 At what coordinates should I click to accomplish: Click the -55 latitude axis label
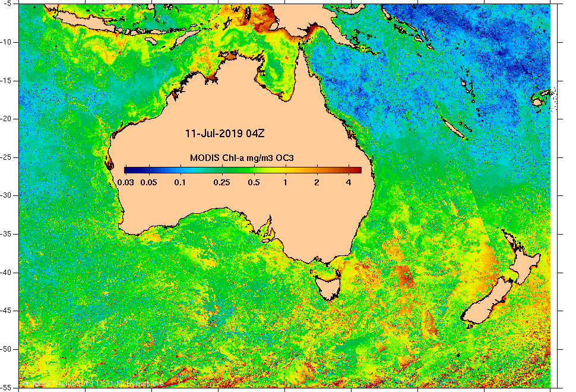pyautogui.click(x=9, y=388)
